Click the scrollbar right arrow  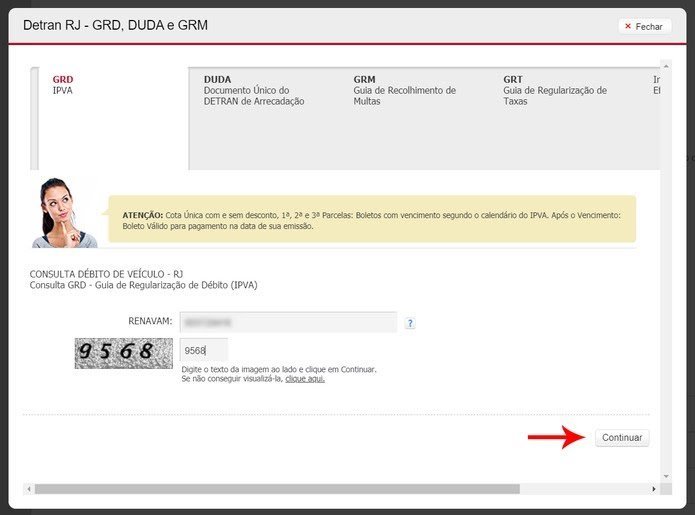[x=654, y=489]
